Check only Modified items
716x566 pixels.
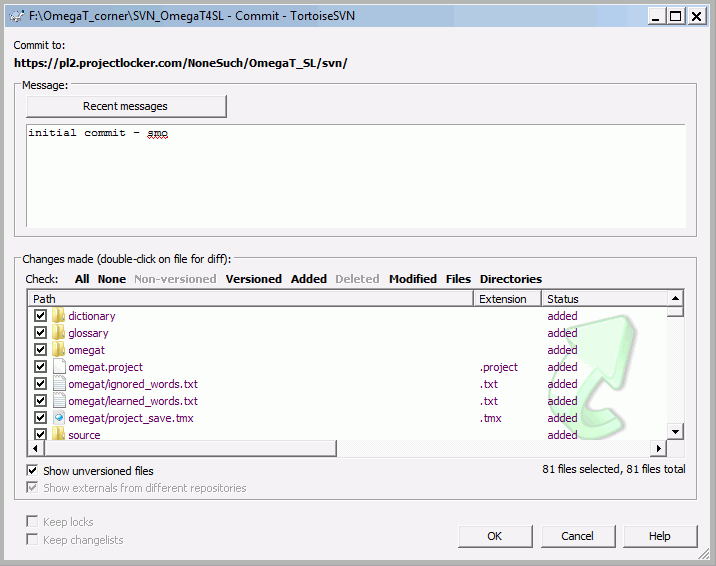(x=413, y=279)
